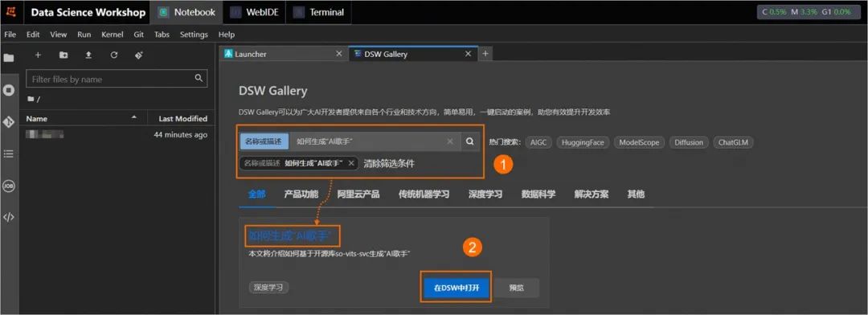Switch to the DSW Gallery tab
868x315 pixels.
coord(413,54)
